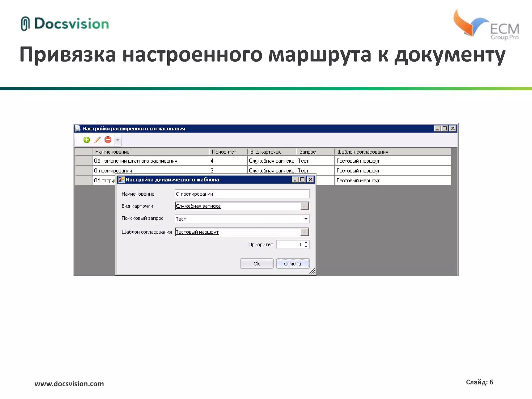Click the Тестовый маршрут template field

tap(238, 232)
